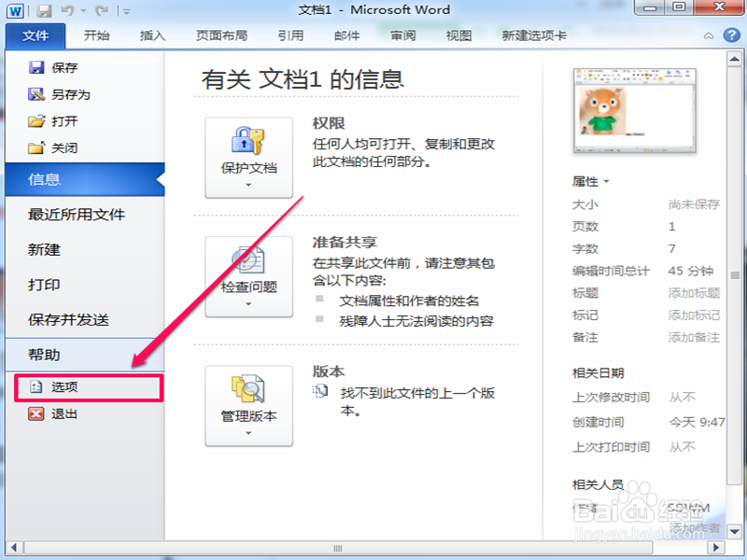The width and height of the screenshot is (747, 560).
Task: Click the 添加标题 field
Action: pos(694,293)
